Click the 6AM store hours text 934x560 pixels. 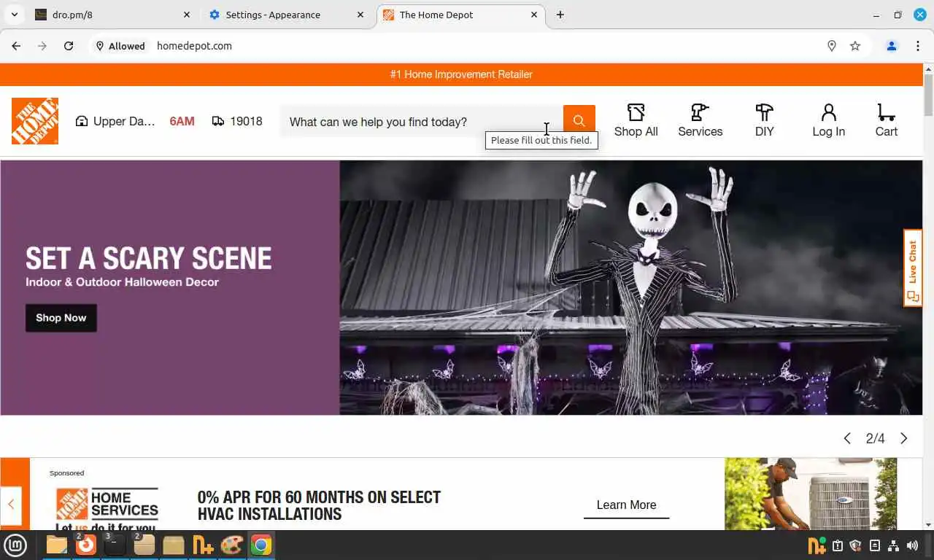(x=182, y=122)
